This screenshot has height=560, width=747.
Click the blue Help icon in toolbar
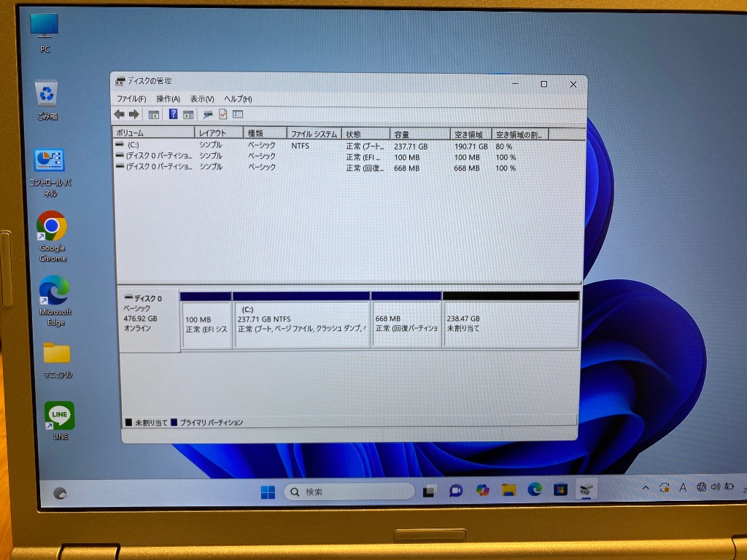pyautogui.click(x=174, y=114)
